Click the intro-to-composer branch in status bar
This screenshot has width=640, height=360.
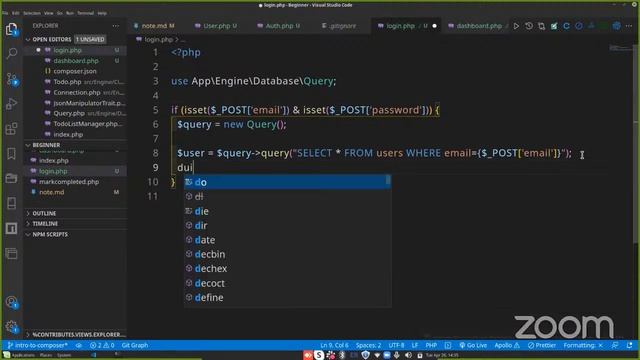coord(38,345)
